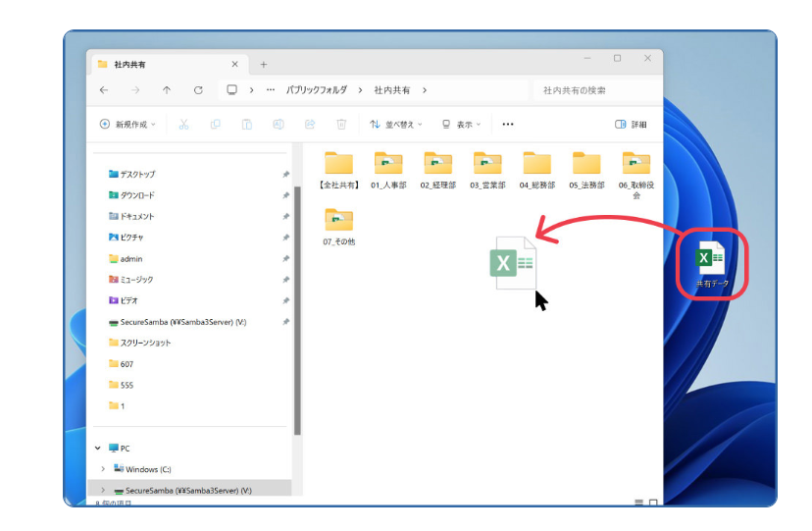Click the Refresh button in navigation bar
The image size is (812, 531).
pos(198,90)
